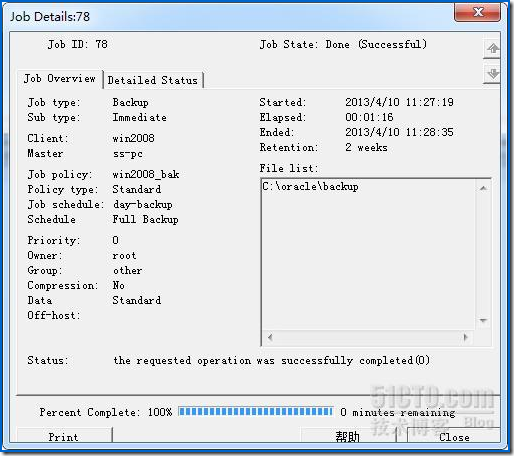
Task: Click the win2008_bak job policy value
Action: coord(146,174)
